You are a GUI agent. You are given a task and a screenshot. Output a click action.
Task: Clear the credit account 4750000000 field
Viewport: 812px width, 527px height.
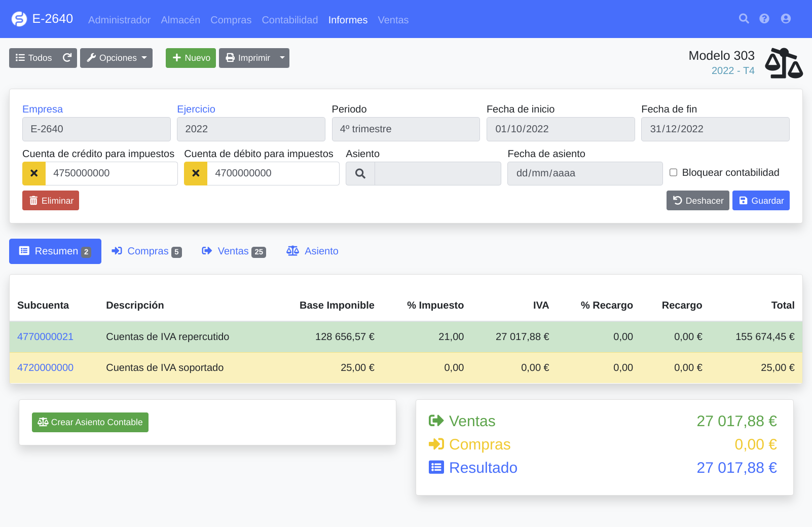[x=34, y=173]
